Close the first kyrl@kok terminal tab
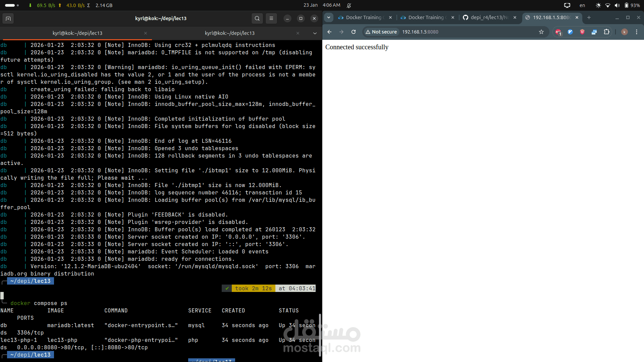 click(x=146, y=33)
